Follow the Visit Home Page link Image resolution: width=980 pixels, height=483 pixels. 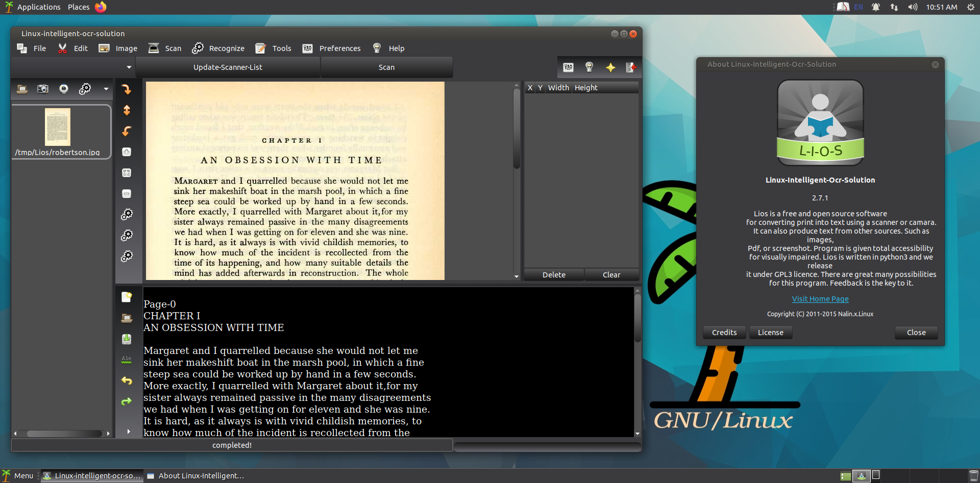pos(820,299)
